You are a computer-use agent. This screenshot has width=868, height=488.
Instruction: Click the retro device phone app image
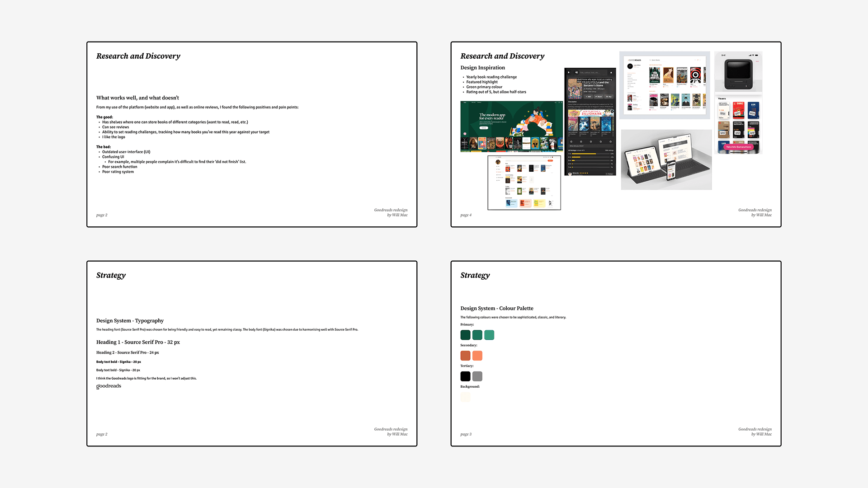coord(738,103)
